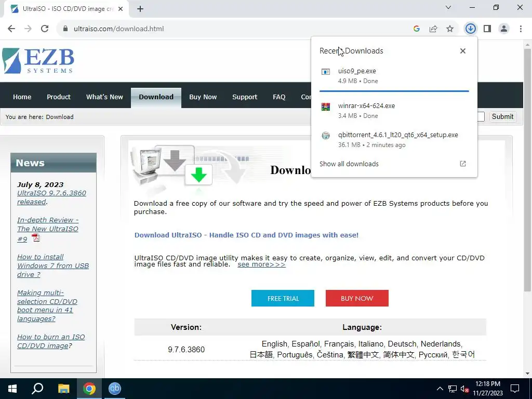
Task: Click the Chrome taskbar icon
Action: coord(89,389)
